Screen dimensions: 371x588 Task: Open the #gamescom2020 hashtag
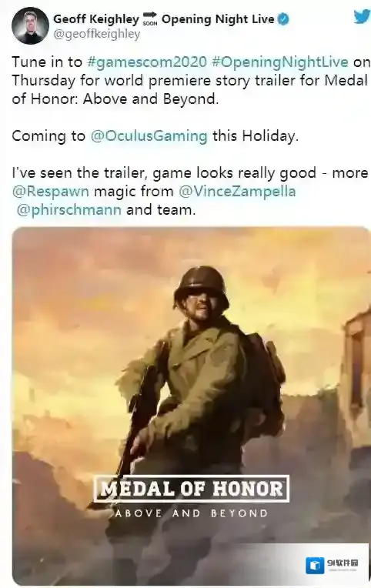click(147, 62)
